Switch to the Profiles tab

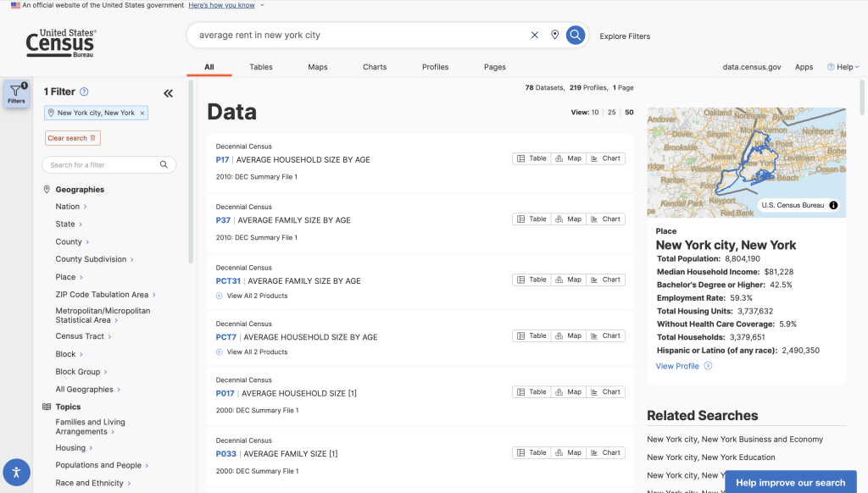pos(435,67)
